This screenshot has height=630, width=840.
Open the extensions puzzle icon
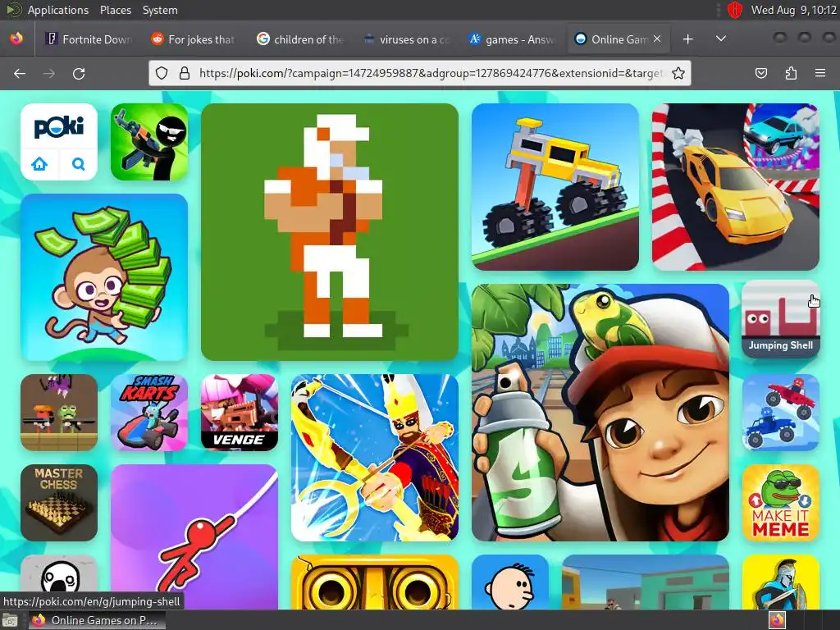pos(791,73)
